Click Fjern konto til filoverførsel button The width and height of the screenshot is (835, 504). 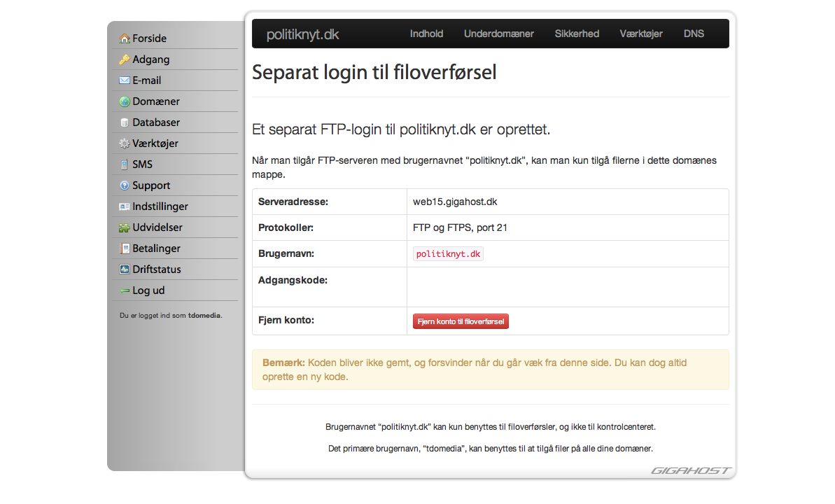(461, 321)
